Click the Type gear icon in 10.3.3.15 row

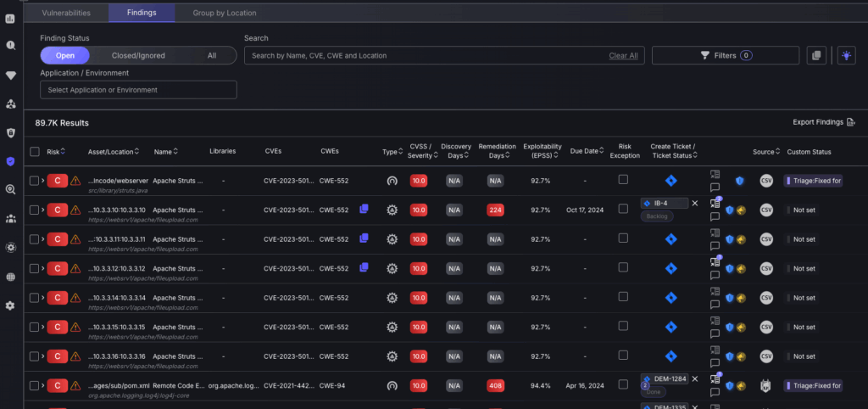click(x=392, y=327)
